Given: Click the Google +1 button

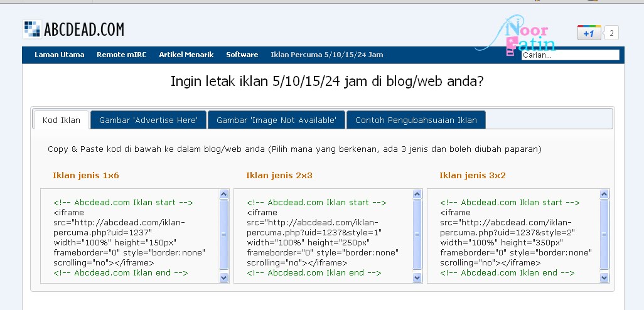Looking at the screenshot, I should click(589, 33).
